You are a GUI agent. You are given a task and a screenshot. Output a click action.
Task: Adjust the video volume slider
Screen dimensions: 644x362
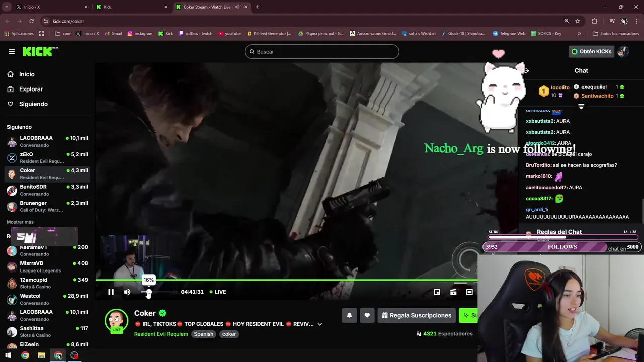(x=158, y=292)
